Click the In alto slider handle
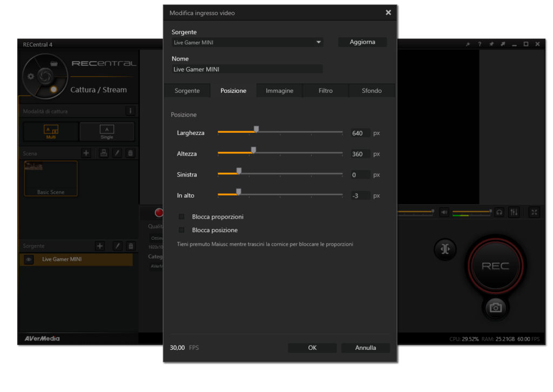Image resolution: width=553 pixels, height=392 pixels. click(239, 192)
